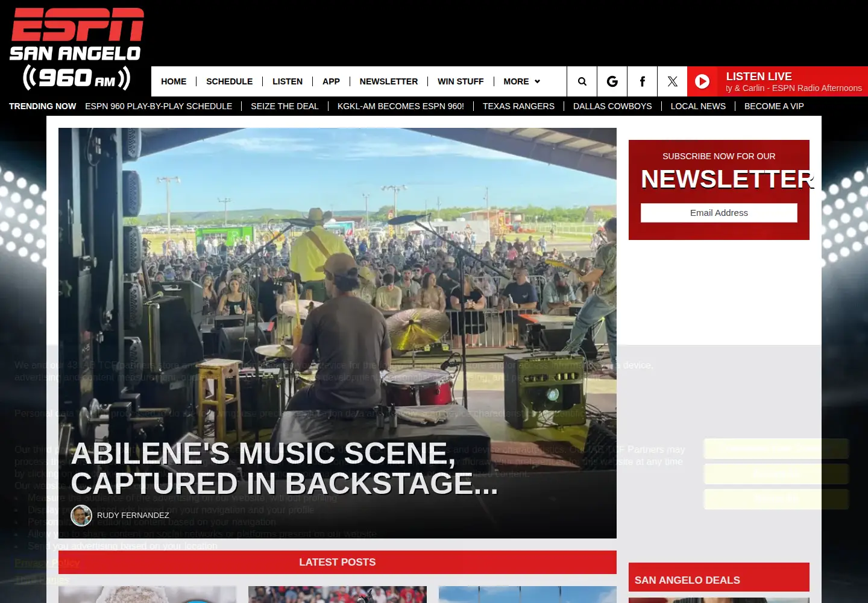Open the NEWSLETTER nav item
868x603 pixels.
tap(389, 81)
